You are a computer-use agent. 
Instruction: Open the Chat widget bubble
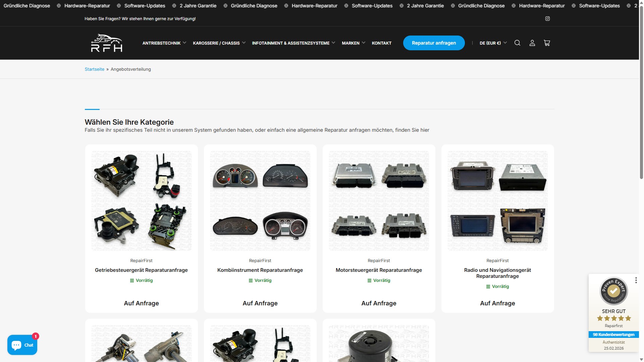(x=22, y=345)
